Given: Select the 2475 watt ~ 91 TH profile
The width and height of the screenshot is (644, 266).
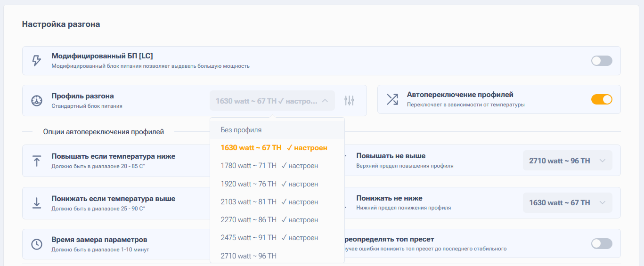Looking at the screenshot, I should (x=269, y=238).
